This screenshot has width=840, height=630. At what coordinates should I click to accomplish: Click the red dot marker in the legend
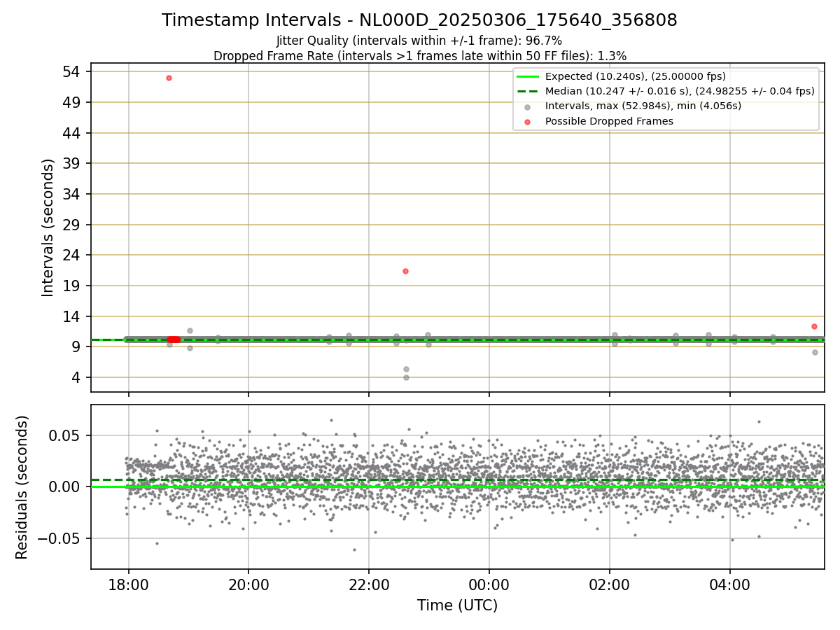528,122
